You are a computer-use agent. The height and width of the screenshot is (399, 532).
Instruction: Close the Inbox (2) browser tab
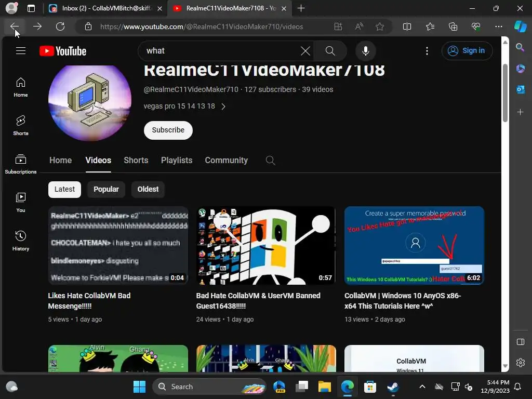[159, 8]
